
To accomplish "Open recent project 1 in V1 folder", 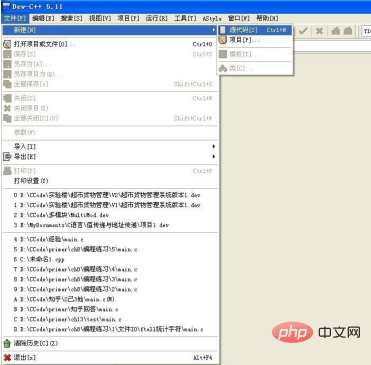I will 110,205.
